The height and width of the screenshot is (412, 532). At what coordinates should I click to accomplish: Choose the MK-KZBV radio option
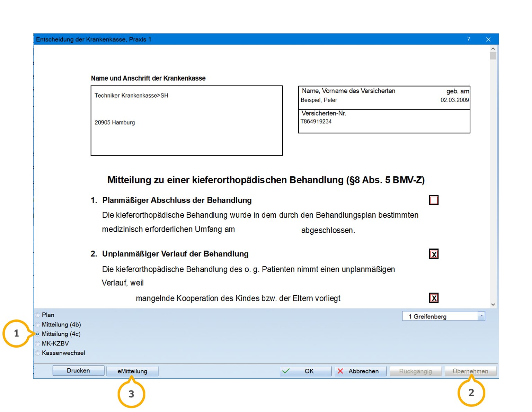(38, 344)
